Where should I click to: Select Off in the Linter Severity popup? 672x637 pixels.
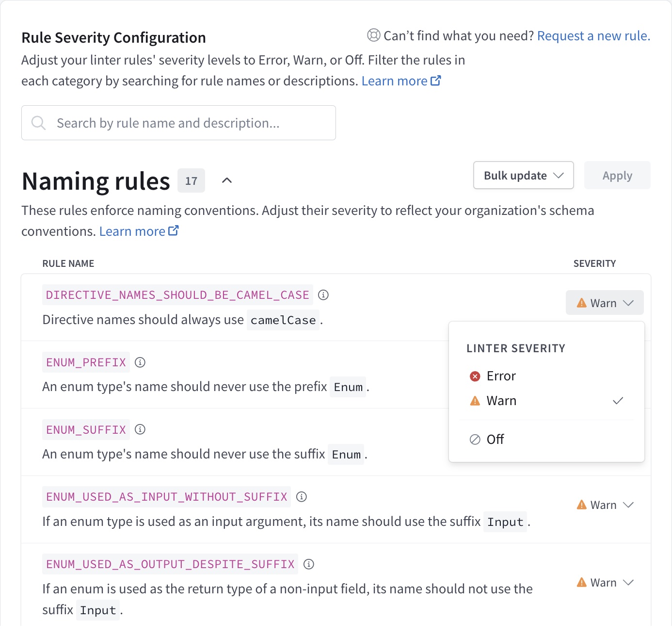[495, 439]
